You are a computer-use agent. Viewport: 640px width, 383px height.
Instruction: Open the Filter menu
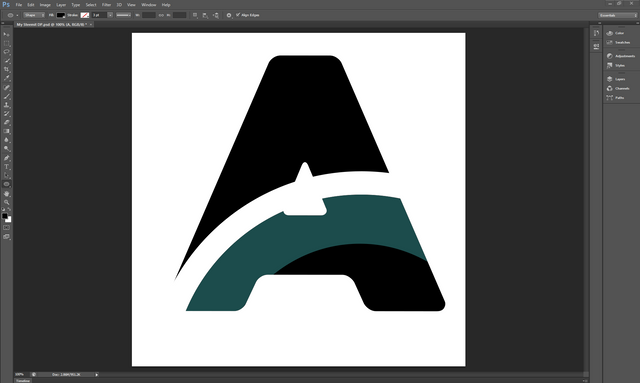tap(107, 5)
